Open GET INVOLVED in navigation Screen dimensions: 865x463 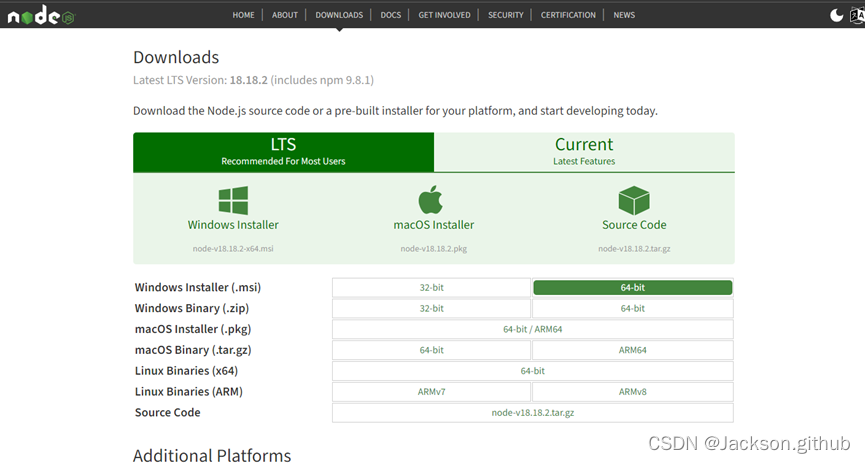click(444, 15)
